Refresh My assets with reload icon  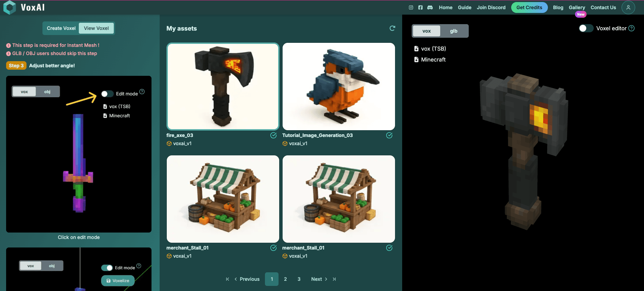392,28
